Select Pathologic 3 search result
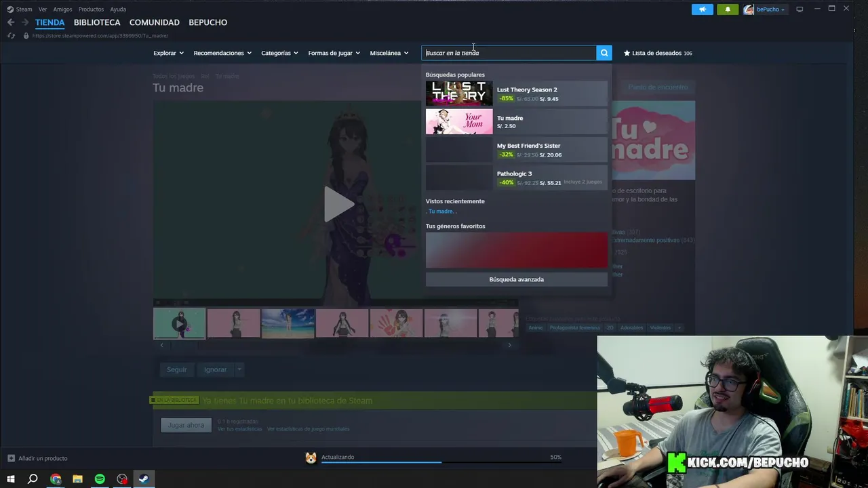Image resolution: width=868 pixels, height=488 pixels. [516, 178]
